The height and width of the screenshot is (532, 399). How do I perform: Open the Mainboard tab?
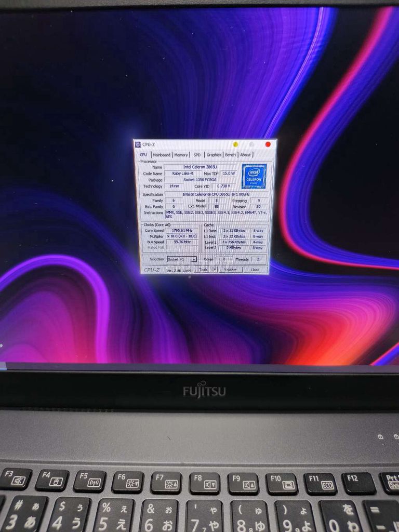click(162, 155)
